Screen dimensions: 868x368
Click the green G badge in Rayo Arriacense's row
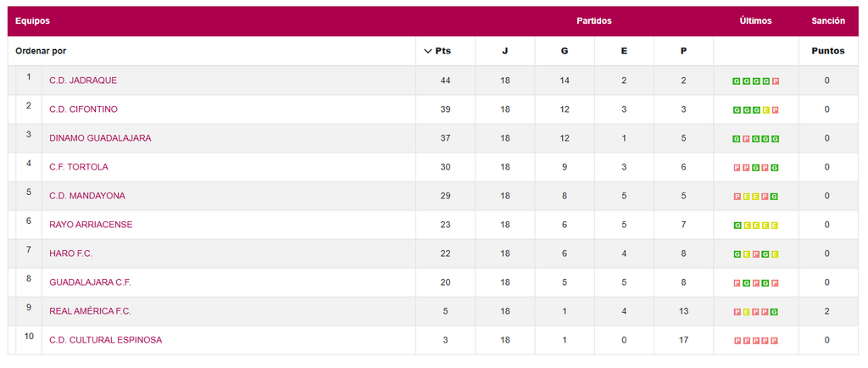737,226
